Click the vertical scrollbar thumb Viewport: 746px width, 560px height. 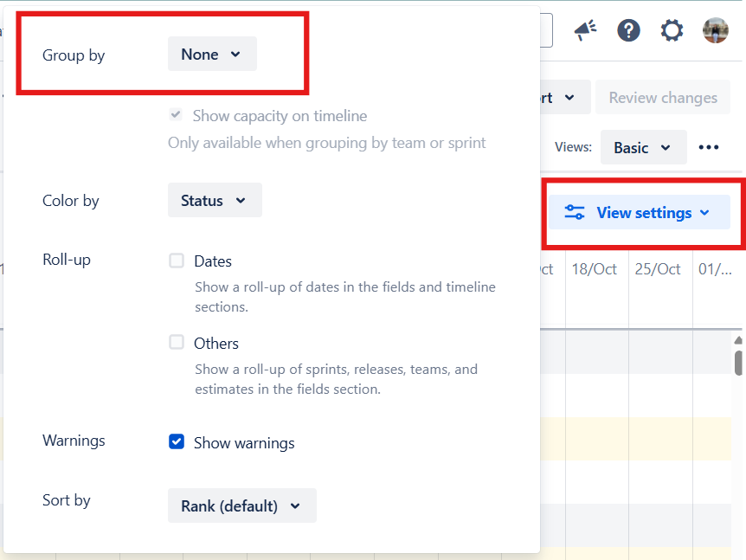click(738, 363)
